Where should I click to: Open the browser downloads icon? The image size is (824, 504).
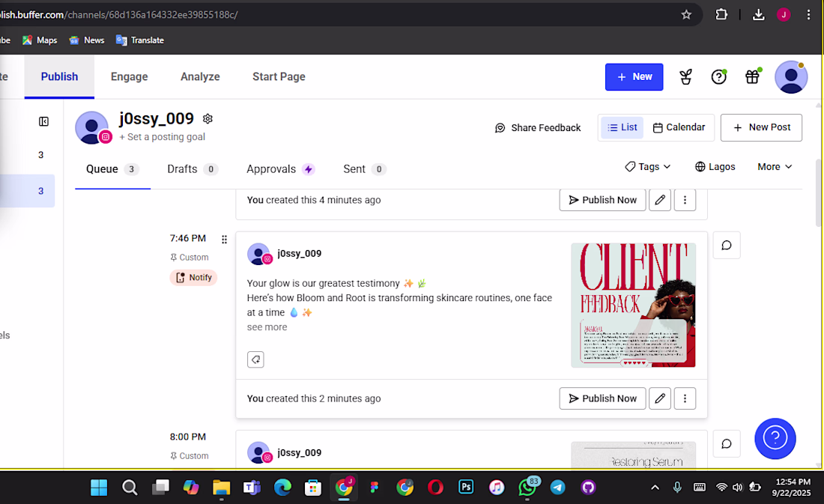(758, 15)
